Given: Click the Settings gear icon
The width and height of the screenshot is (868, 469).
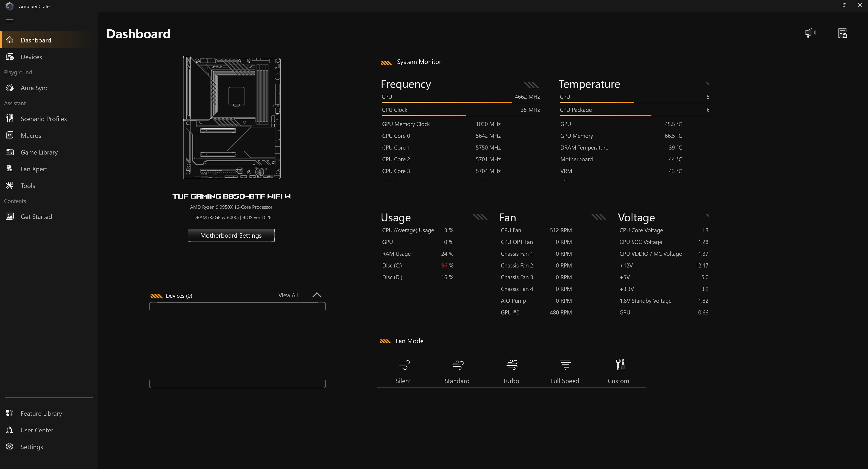Looking at the screenshot, I should (9, 447).
